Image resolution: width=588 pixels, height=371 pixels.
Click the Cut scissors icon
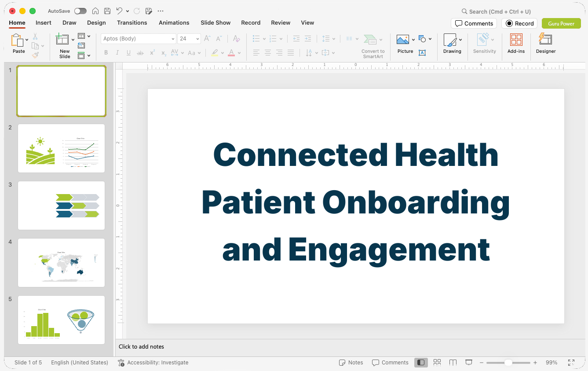pyautogui.click(x=35, y=37)
